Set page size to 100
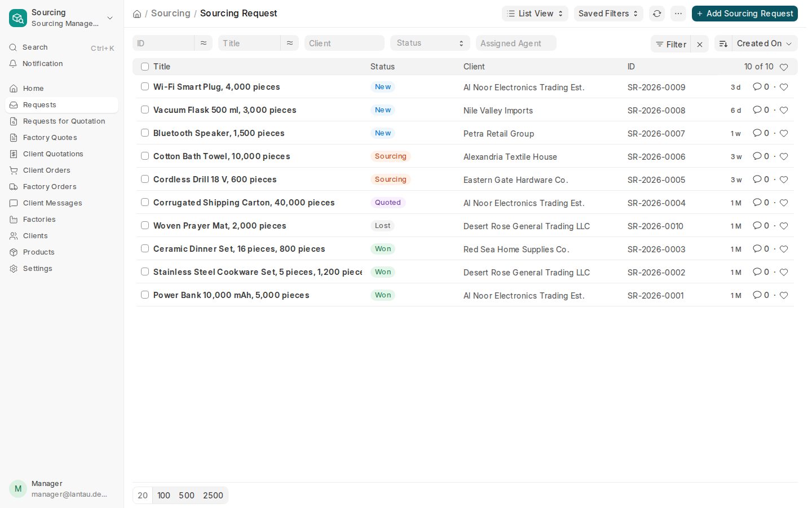Image resolution: width=812 pixels, height=508 pixels. click(x=164, y=496)
